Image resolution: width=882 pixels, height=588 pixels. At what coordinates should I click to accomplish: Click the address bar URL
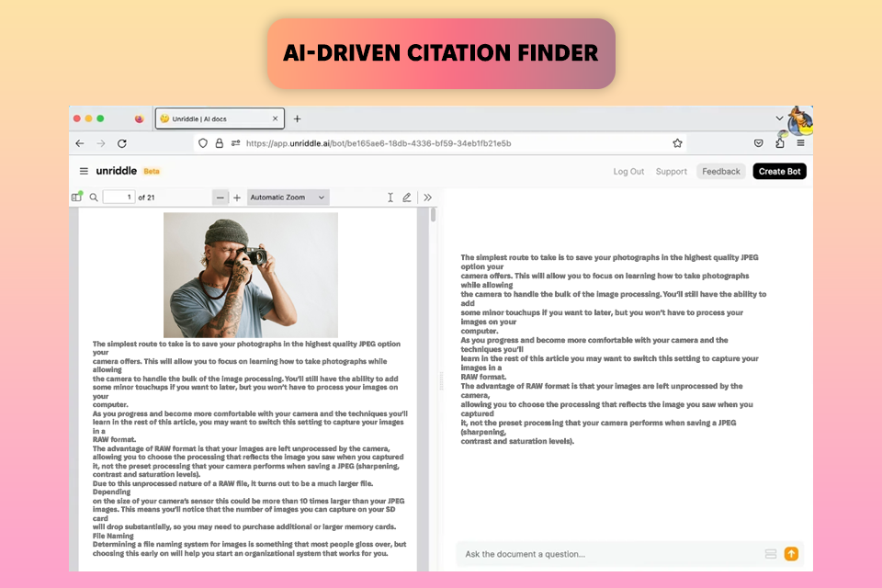379,143
